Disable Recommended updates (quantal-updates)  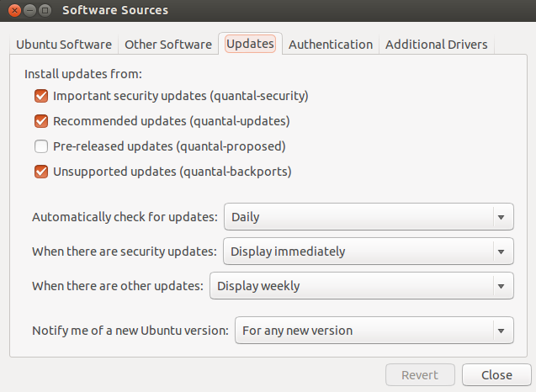click(41, 121)
